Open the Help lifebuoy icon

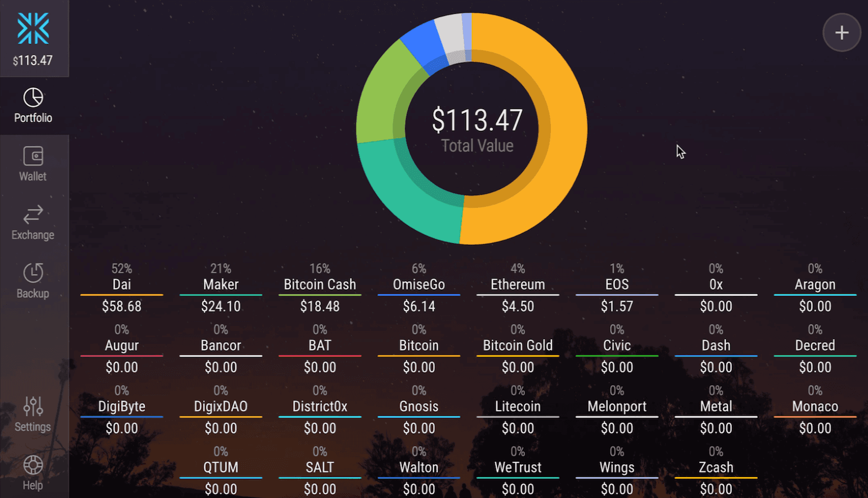coord(33,465)
